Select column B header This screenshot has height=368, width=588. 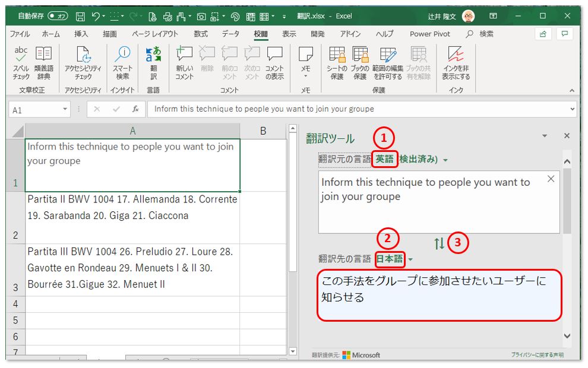click(x=263, y=131)
